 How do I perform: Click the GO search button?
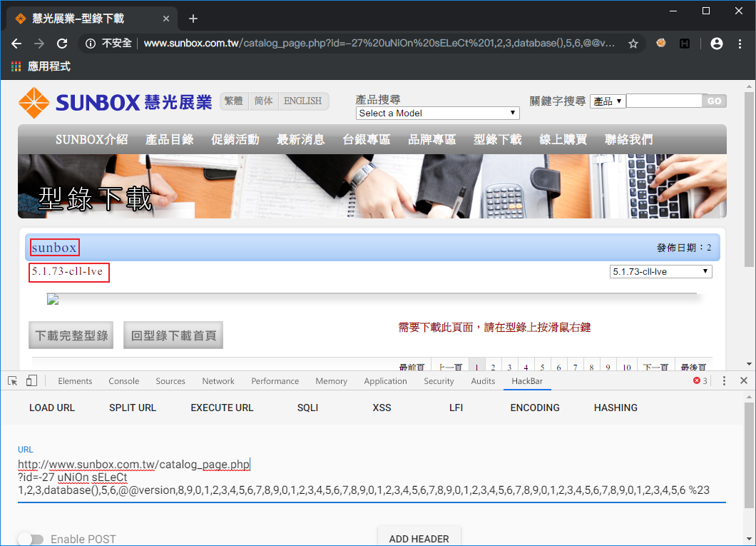[x=714, y=101]
